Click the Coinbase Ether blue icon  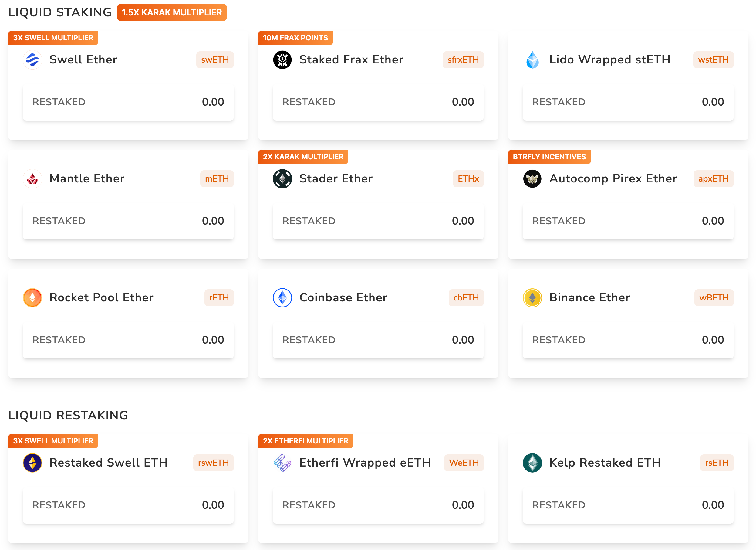point(282,297)
